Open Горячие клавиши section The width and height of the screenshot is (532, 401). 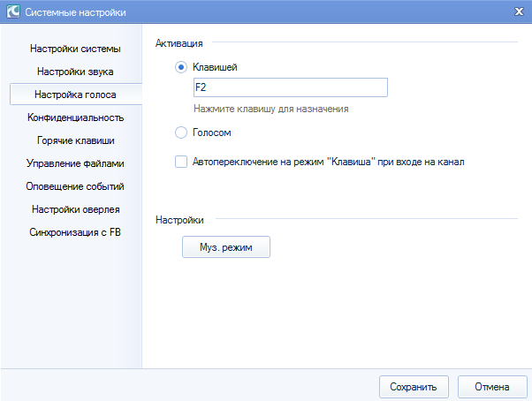[x=75, y=140]
